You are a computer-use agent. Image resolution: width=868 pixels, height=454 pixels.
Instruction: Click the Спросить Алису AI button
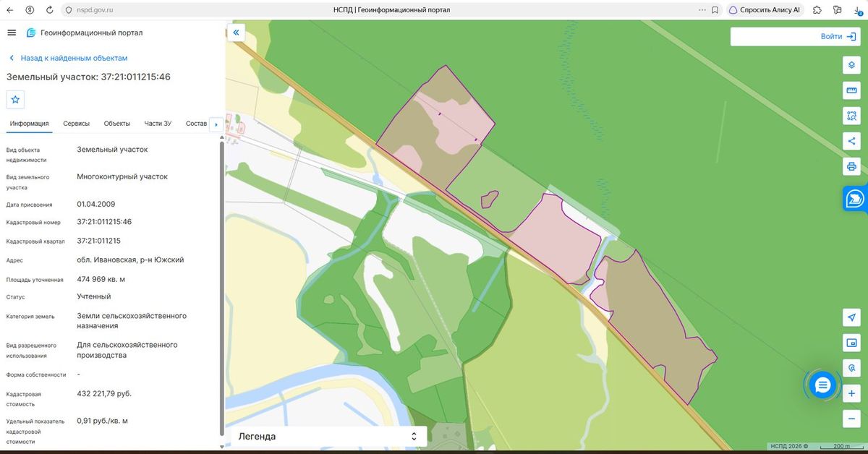pos(765,10)
